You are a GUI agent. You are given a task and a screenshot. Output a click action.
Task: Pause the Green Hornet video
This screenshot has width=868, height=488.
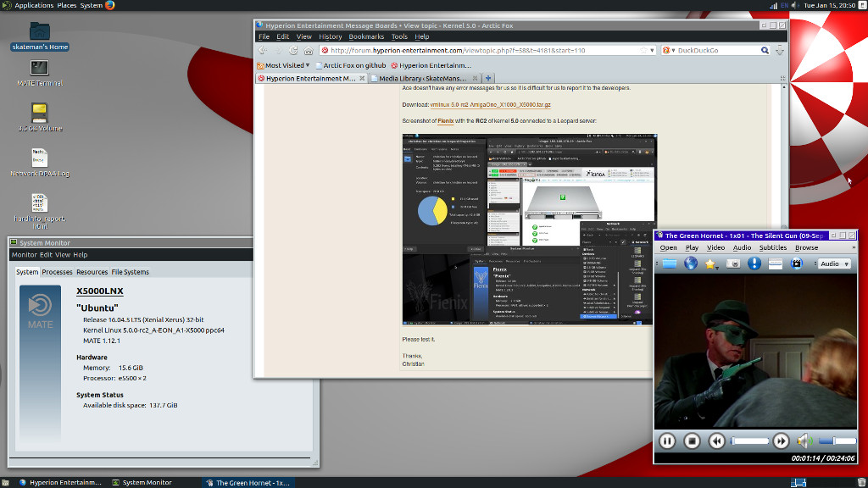click(667, 441)
